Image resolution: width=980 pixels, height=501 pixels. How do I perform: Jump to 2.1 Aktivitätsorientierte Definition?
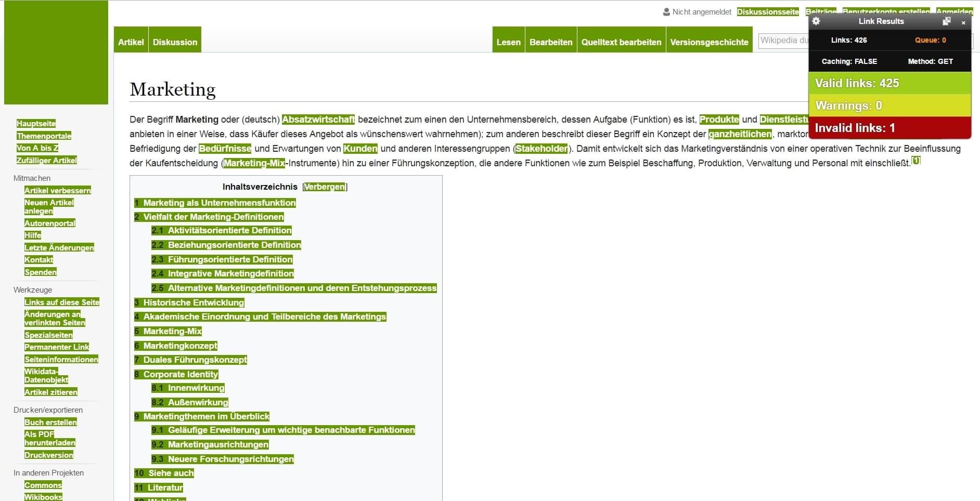click(x=222, y=231)
